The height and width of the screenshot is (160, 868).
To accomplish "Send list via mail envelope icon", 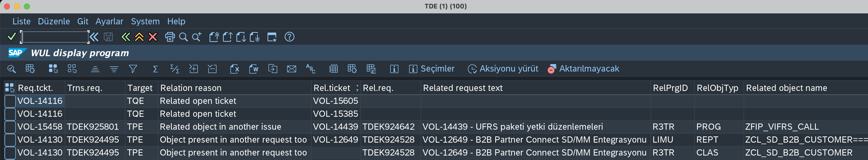I will [291, 69].
